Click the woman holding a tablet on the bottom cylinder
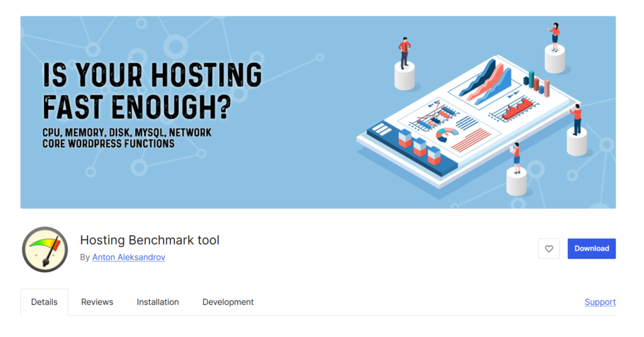 coord(516,157)
